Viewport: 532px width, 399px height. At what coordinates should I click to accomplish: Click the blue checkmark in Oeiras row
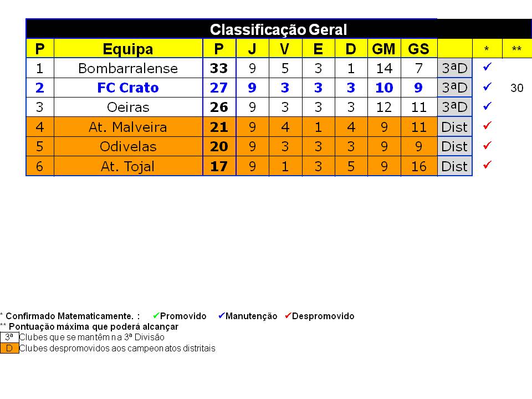point(487,106)
